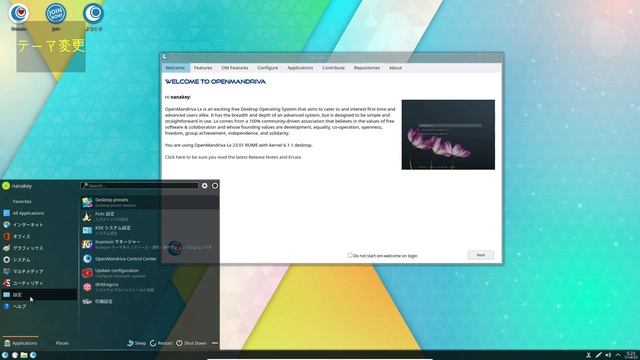The width and height of the screenshot is (640, 360).
Task: Click the Next button in welcome window
Action: (481, 255)
